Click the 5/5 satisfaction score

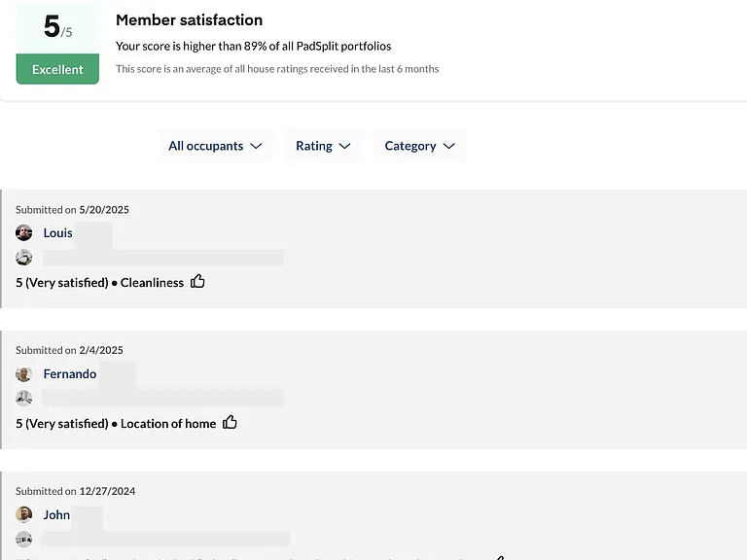pyautogui.click(x=57, y=26)
